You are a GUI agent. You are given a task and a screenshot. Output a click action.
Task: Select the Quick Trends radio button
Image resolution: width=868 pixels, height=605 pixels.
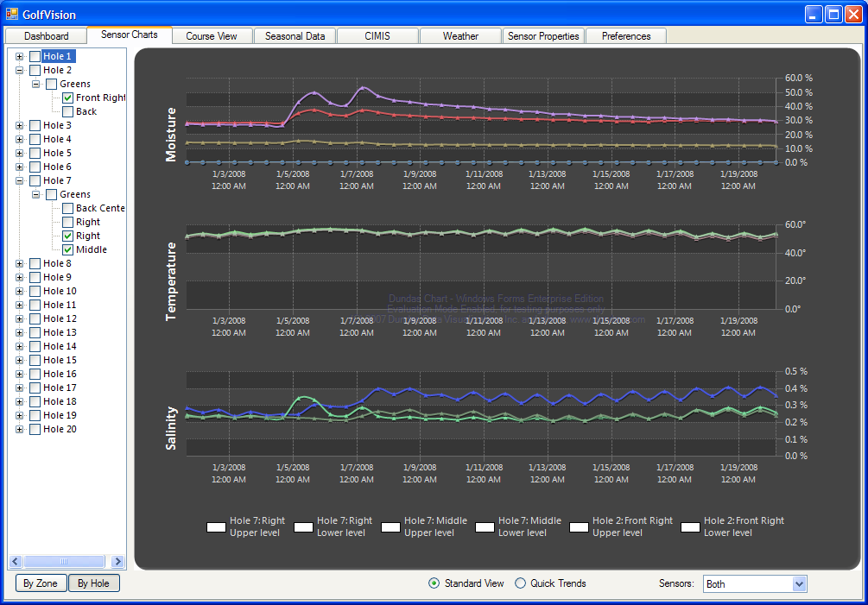pos(520,583)
